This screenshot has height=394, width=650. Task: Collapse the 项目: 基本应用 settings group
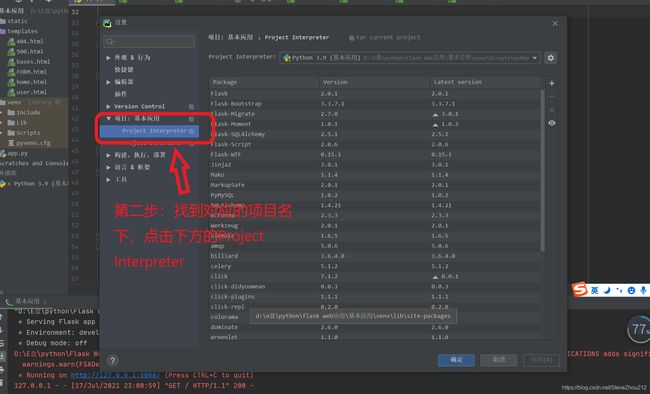click(x=108, y=119)
